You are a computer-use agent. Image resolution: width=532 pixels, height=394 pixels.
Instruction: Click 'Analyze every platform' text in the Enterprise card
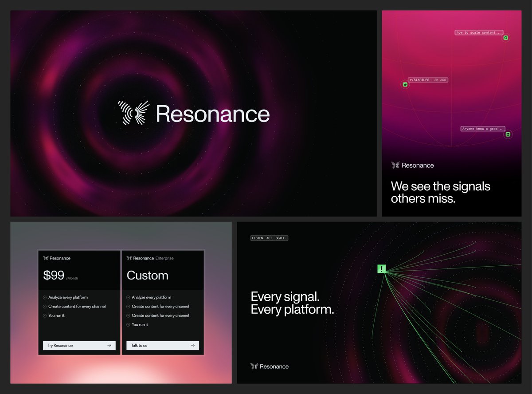click(151, 297)
